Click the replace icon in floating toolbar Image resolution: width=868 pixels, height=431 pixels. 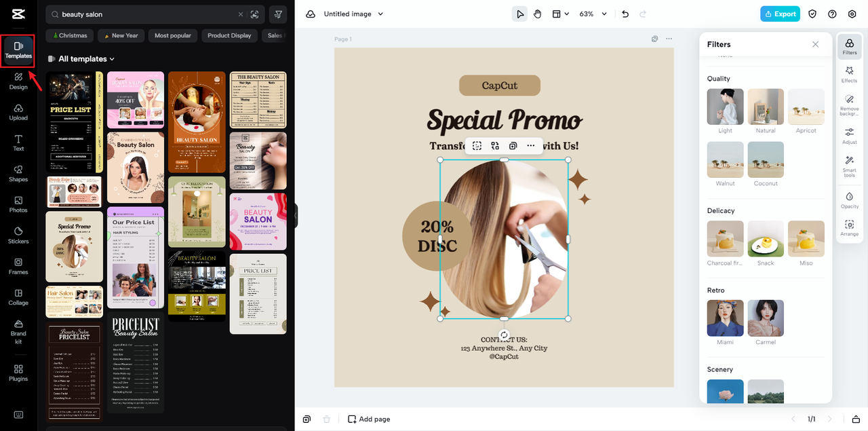click(495, 146)
